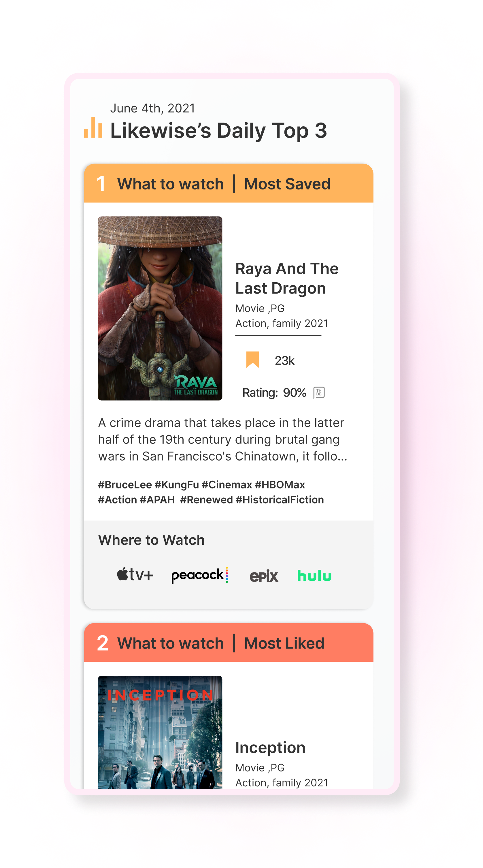Click the Raya And The Last Dragon title
This screenshot has width=483, height=868.
point(287,278)
